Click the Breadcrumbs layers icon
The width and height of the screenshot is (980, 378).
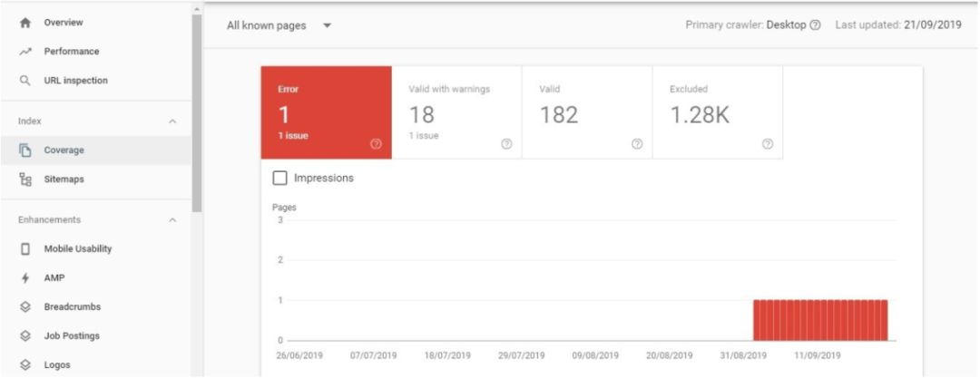click(x=25, y=307)
